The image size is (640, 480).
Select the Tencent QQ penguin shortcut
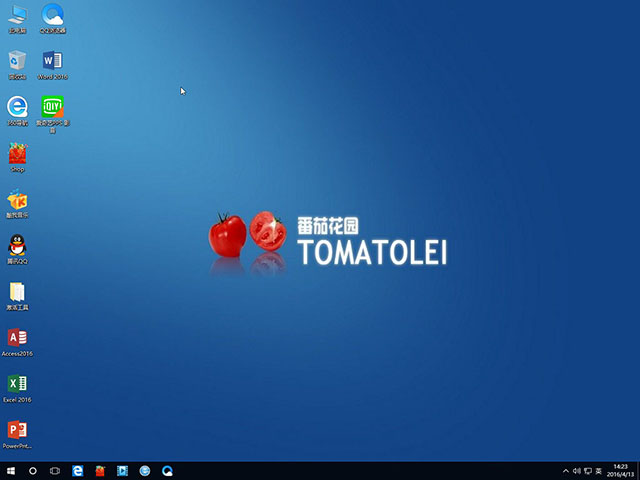point(17,249)
